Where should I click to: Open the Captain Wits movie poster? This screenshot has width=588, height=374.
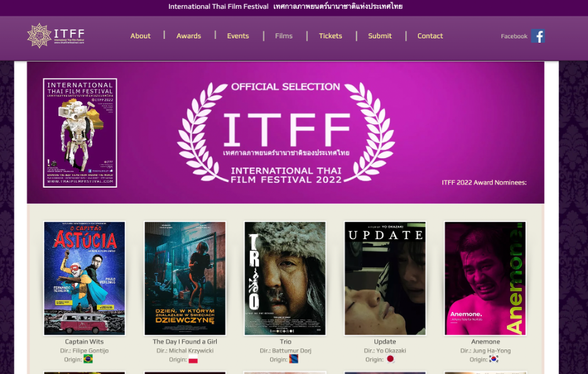[84, 278]
